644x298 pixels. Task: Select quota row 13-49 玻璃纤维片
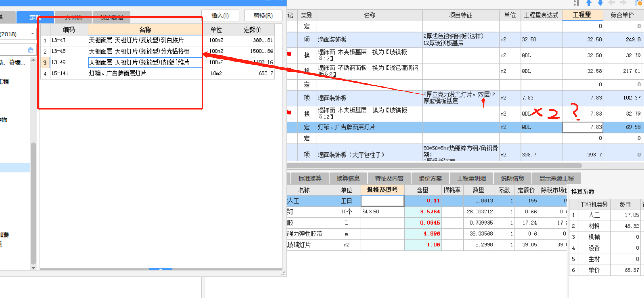pyautogui.click(x=157, y=62)
